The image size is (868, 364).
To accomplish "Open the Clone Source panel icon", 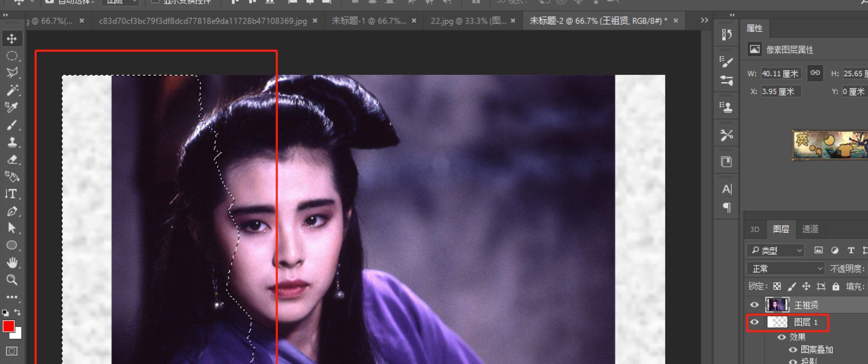I will tap(726, 107).
